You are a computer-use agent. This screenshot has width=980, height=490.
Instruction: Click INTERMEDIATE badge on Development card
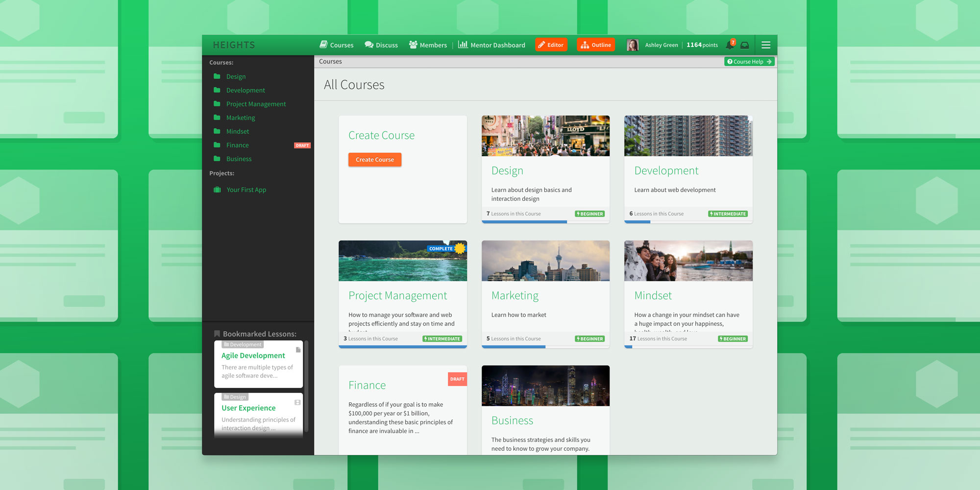coord(728,214)
